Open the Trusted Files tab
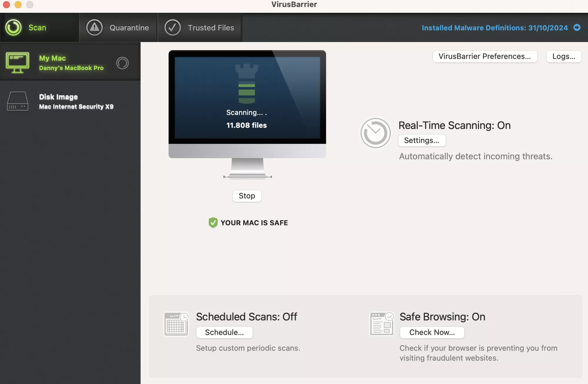This screenshot has width=588, height=384. 211,28
